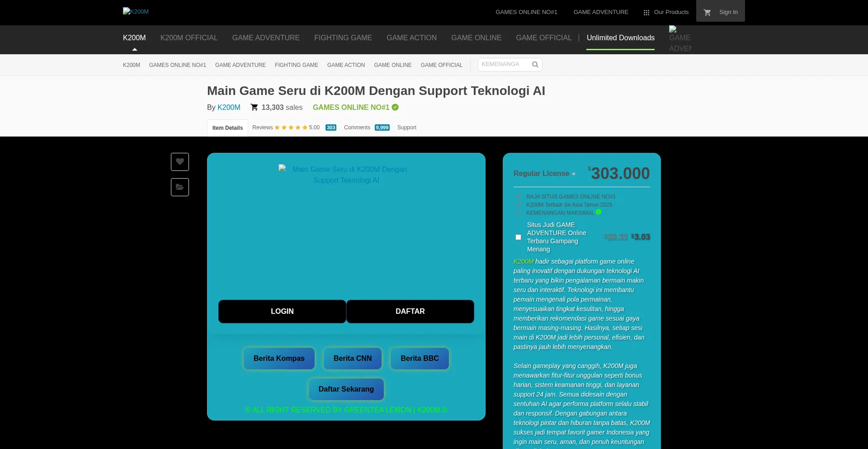
Task: Click GAMES ONLINE NO#1 in light sub-navigation
Action: pyautogui.click(x=178, y=65)
